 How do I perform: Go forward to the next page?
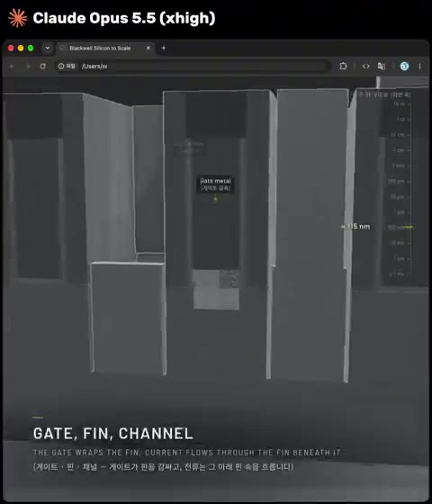point(28,67)
